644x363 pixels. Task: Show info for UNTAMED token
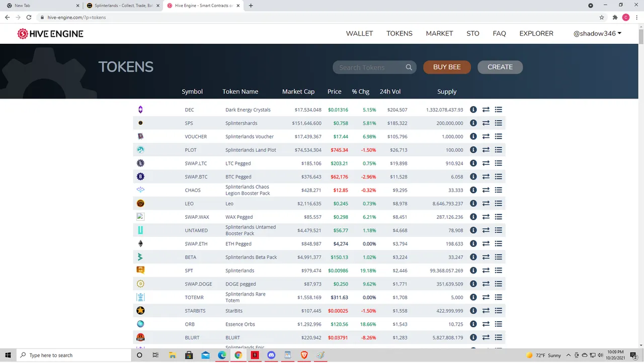(473, 230)
